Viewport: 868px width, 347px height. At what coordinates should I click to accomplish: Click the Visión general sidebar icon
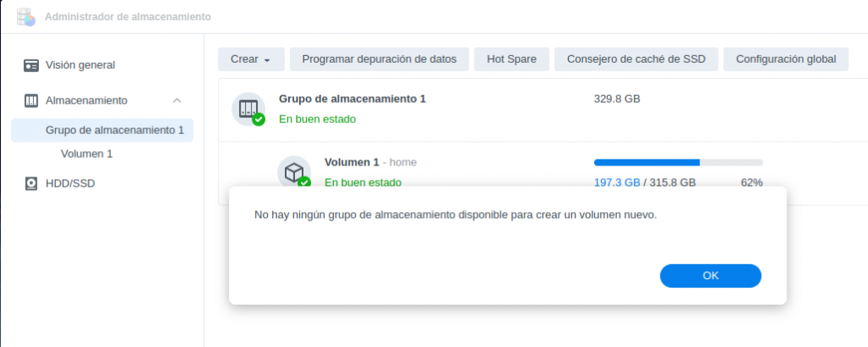[x=31, y=65]
